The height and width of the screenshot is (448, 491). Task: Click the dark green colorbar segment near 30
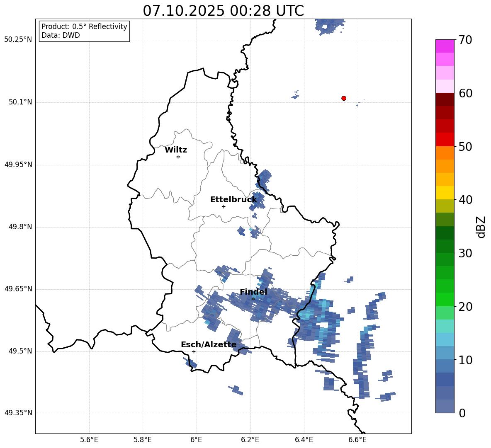point(445,246)
